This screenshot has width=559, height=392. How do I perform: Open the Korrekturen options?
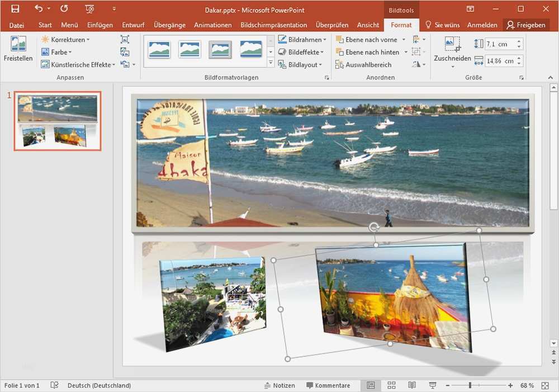point(65,39)
